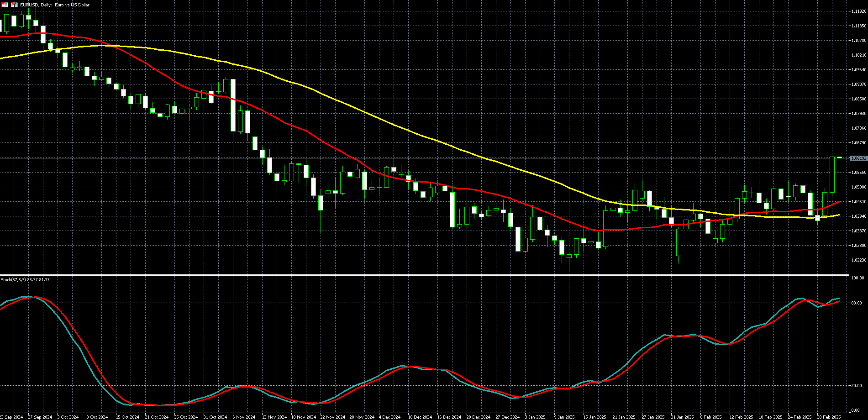868x420 pixels.
Task: Click the '10 Dec 2024' date label
Action: tap(420, 417)
